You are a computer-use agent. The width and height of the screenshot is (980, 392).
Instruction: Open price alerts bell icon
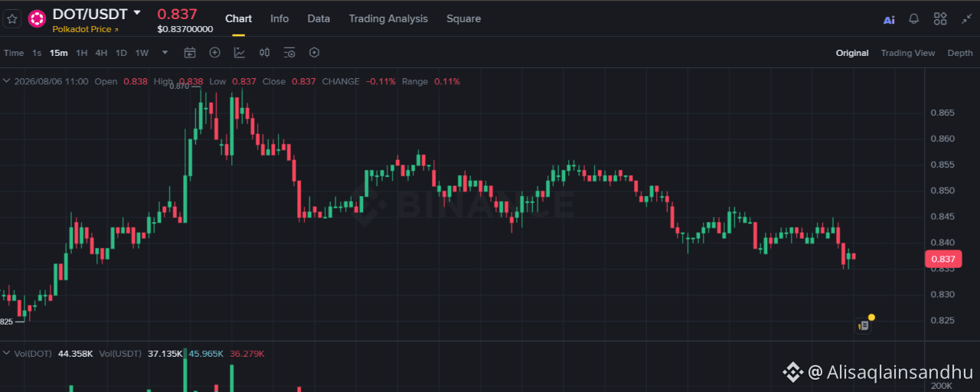pyautogui.click(x=914, y=19)
